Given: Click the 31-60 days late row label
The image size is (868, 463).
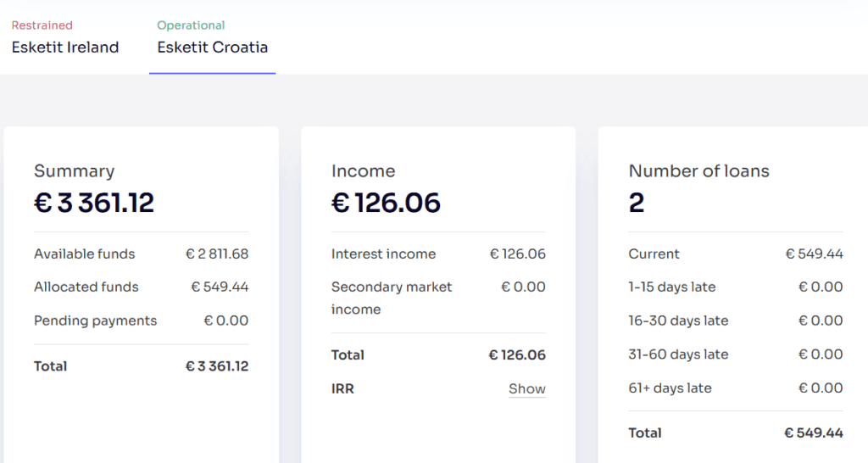Looking at the screenshot, I should 678,354.
